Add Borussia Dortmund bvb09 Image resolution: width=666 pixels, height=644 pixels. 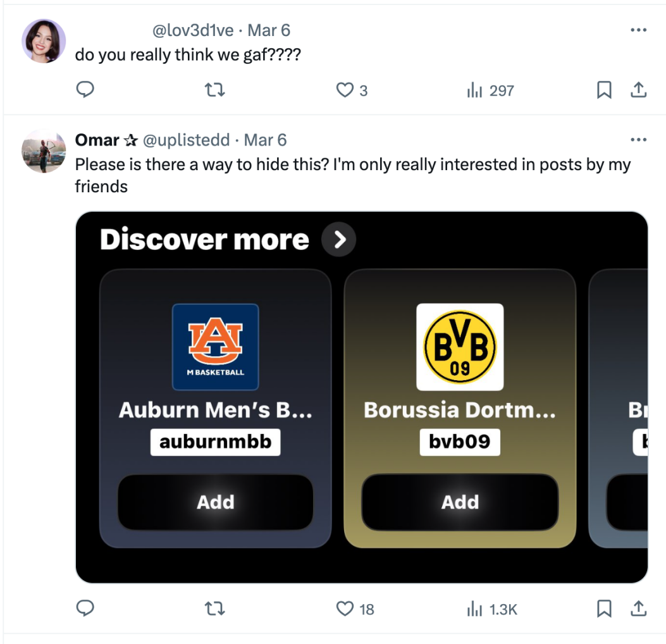(x=460, y=502)
